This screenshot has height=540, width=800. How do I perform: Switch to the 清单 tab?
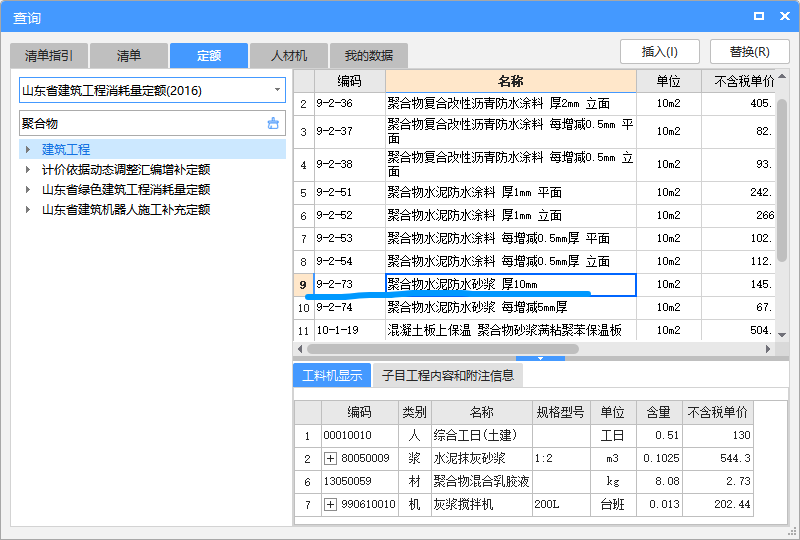pyautogui.click(x=129, y=56)
